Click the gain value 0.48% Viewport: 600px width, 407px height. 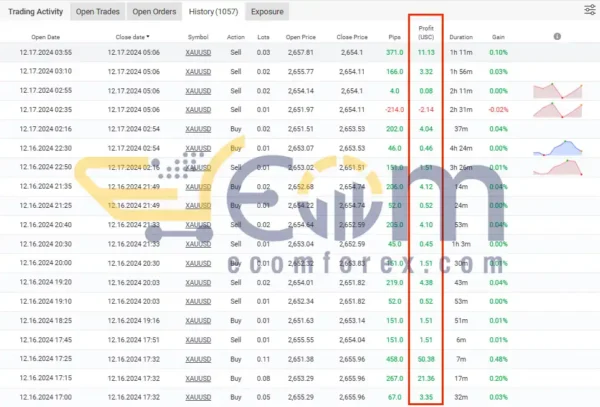pos(498,359)
